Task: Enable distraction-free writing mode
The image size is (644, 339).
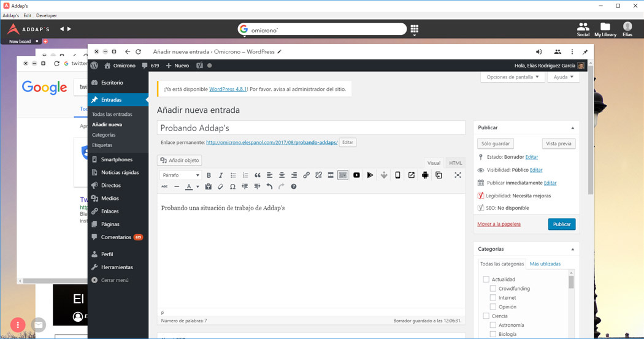Action: coord(458,175)
